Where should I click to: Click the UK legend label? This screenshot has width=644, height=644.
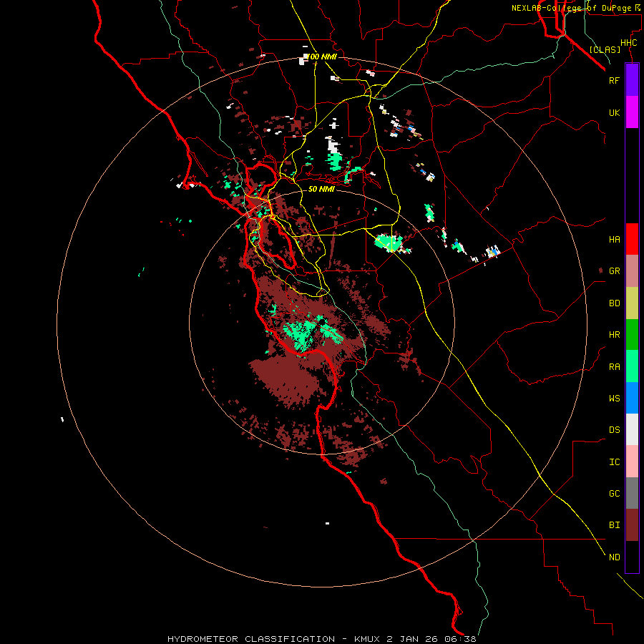614,112
